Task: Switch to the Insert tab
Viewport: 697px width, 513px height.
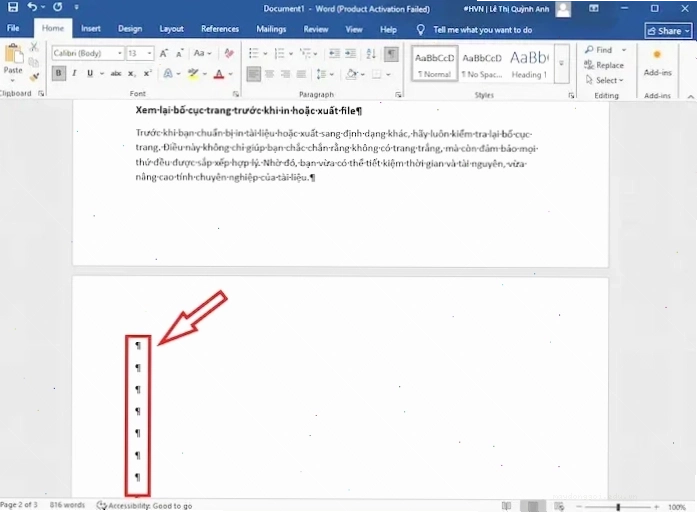Action: [x=91, y=29]
